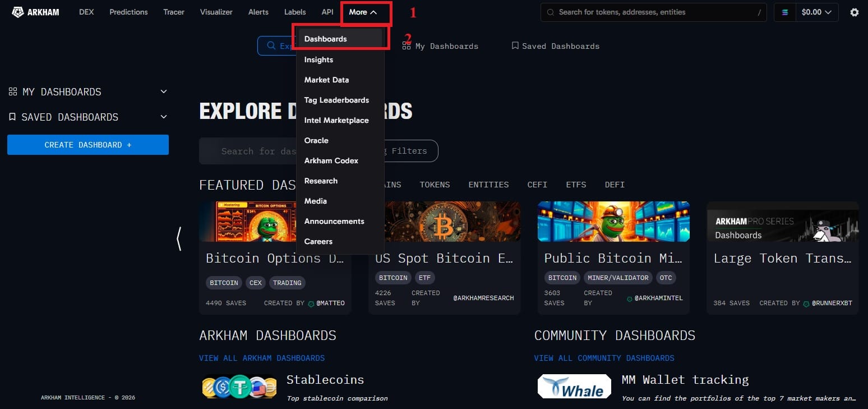Click the @ARKHAMRESEARCH creator name
This screenshot has height=409, width=868.
(483, 298)
